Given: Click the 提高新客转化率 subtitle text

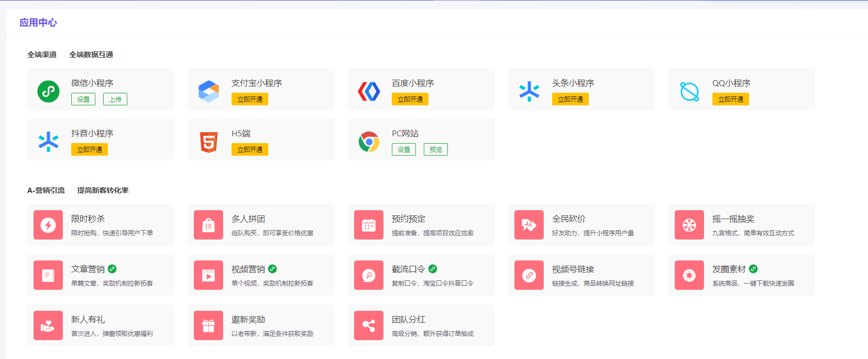Looking at the screenshot, I should point(103,190).
